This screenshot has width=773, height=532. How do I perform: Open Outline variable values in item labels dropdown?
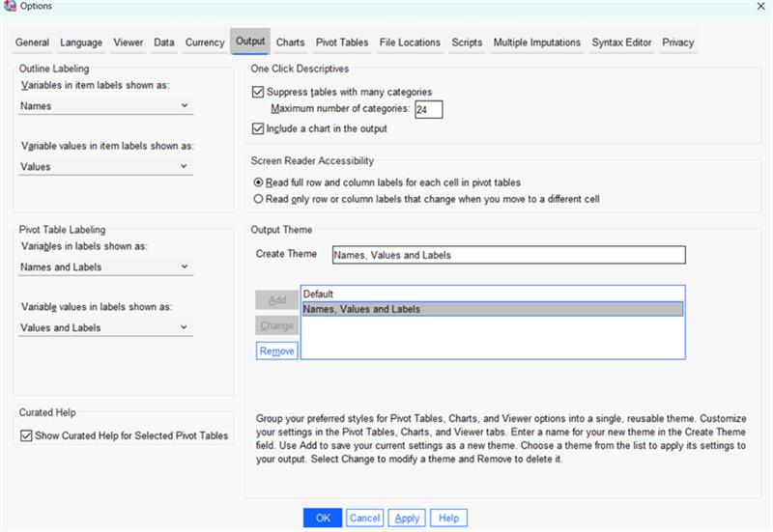coord(105,166)
